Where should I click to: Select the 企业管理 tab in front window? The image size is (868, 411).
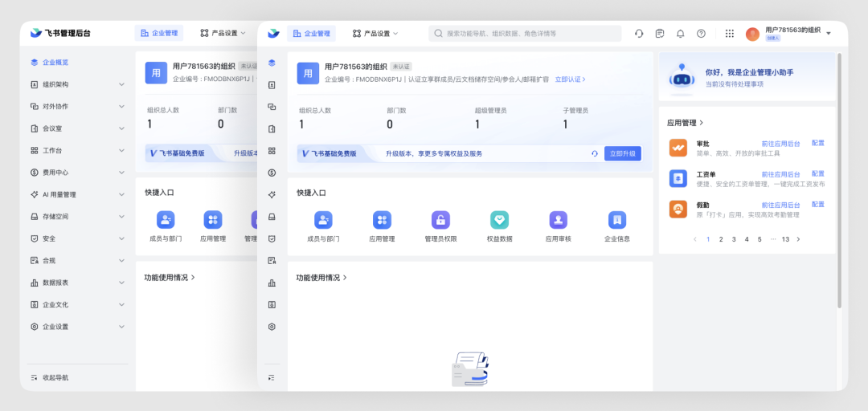[x=311, y=34]
